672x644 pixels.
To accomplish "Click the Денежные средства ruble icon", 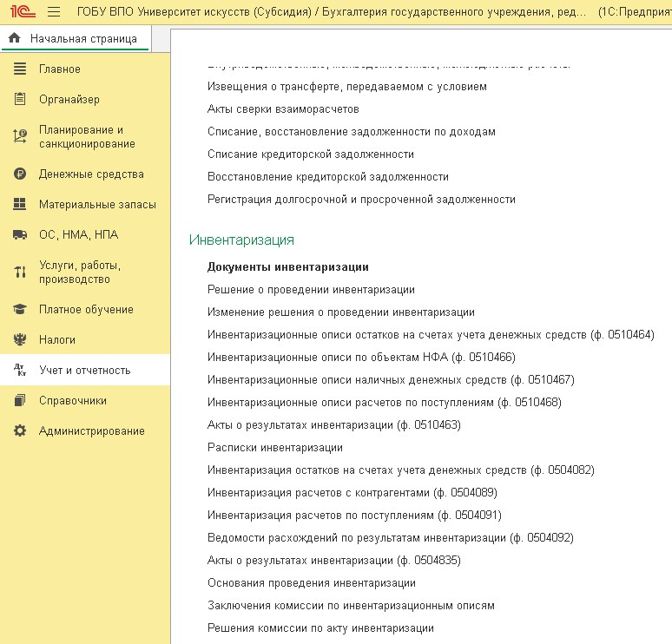I will [20, 174].
